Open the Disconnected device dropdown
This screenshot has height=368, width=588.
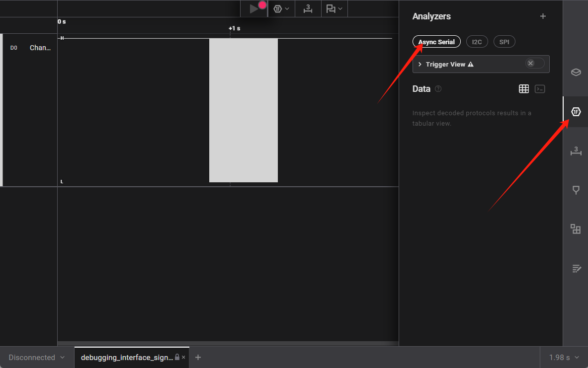[37, 358]
